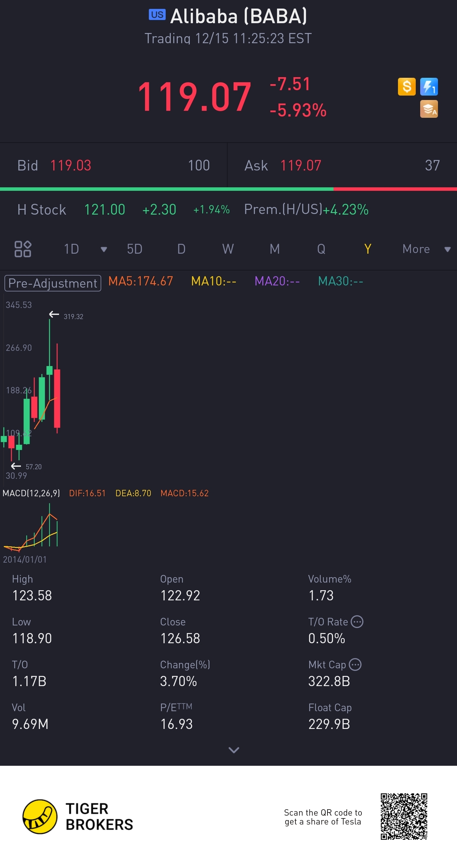The height and width of the screenshot is (868, 457).
Task: Tap the Mkt Cap info icon
Action: point(355,664)
